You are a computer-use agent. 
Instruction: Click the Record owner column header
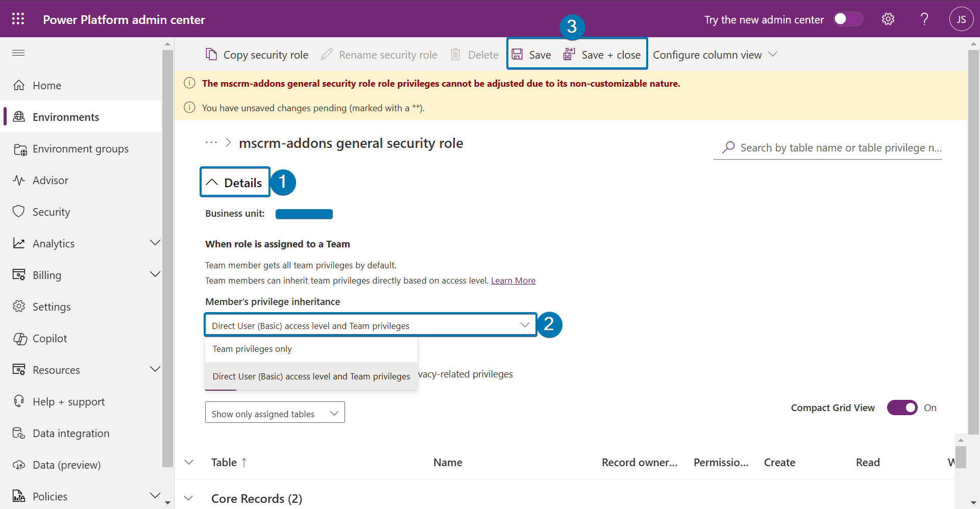pos(640,463)
